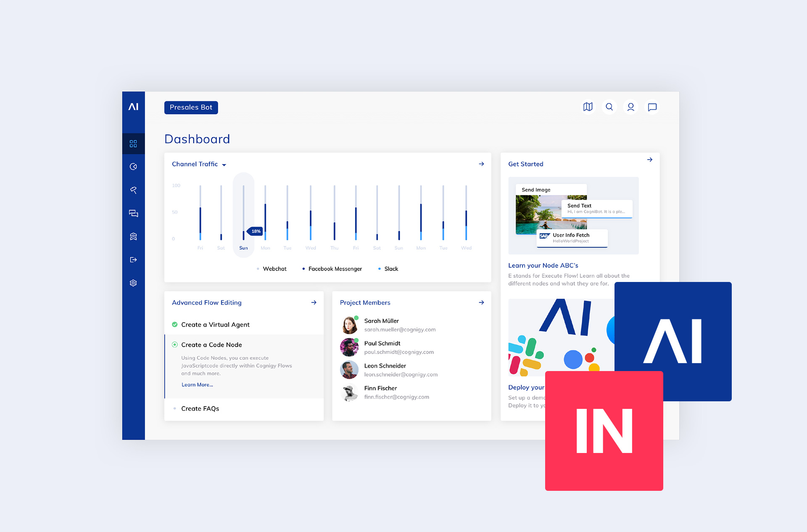Click the search magnifier icon in header
Screen dimensions: 807x532
[x=608, y=107]
